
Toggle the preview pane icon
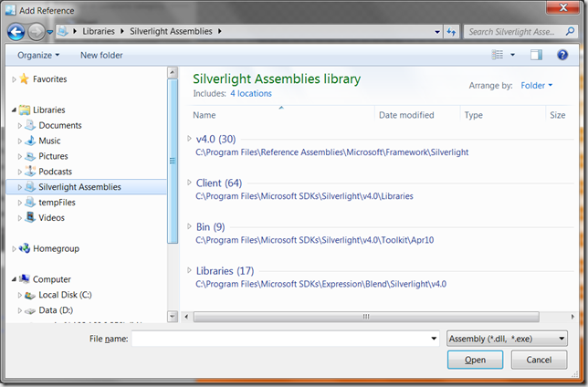536,55
